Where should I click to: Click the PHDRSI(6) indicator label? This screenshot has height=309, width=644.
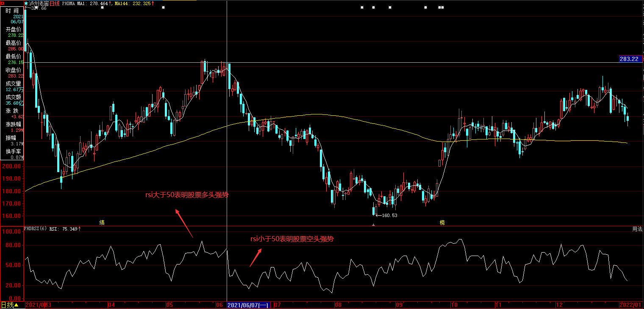pos(36,229)
